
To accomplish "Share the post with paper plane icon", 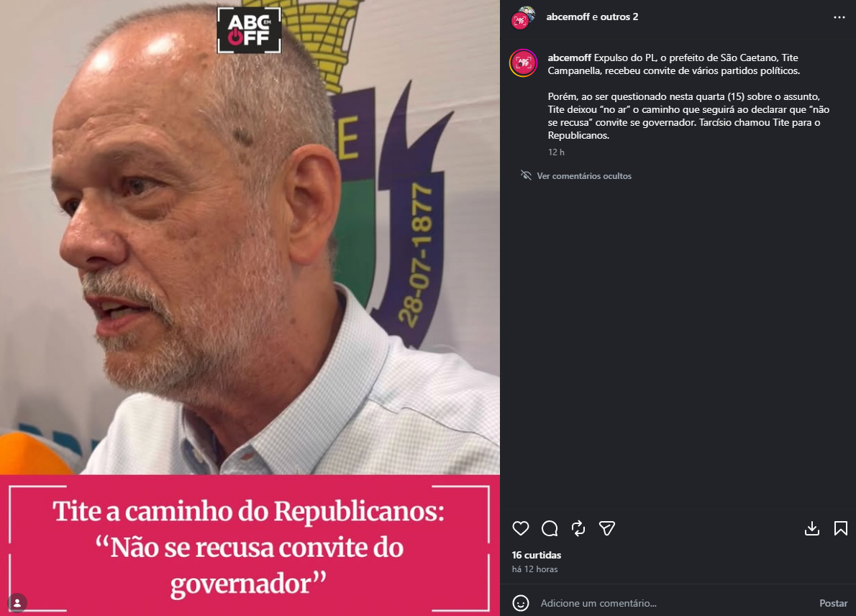I will (607, 528).
